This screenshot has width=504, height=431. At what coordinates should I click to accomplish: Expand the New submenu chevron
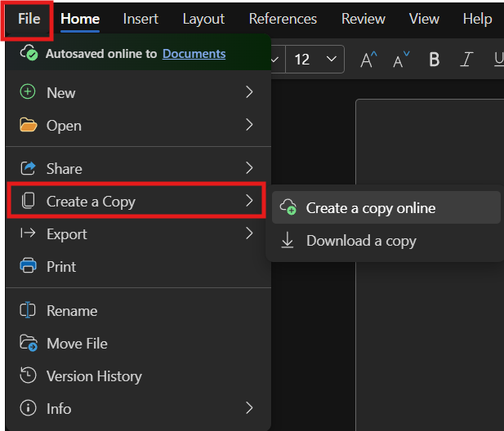click(249, 92)
